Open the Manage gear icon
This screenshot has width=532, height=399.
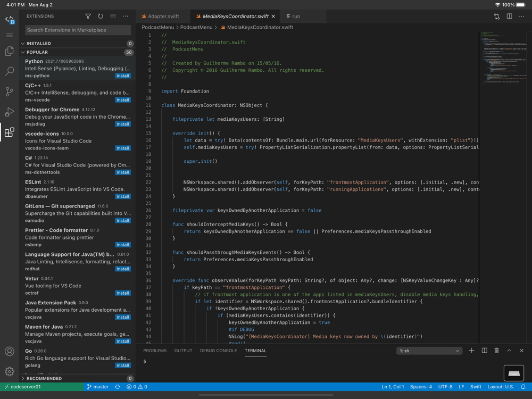click(10, 371)
